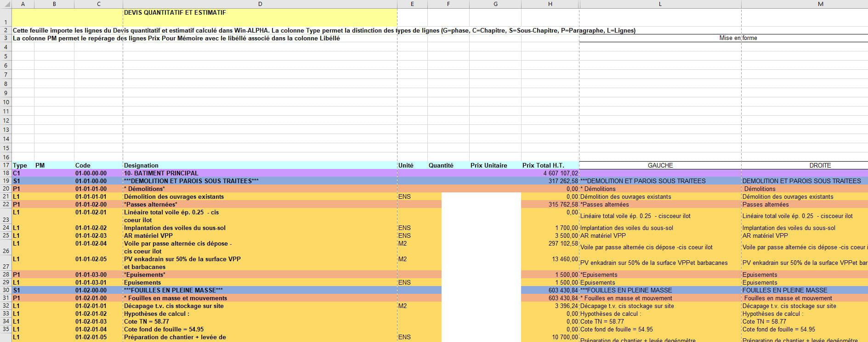
Task: Select column M 'Passes alternées'
Action: coord(805,204)
